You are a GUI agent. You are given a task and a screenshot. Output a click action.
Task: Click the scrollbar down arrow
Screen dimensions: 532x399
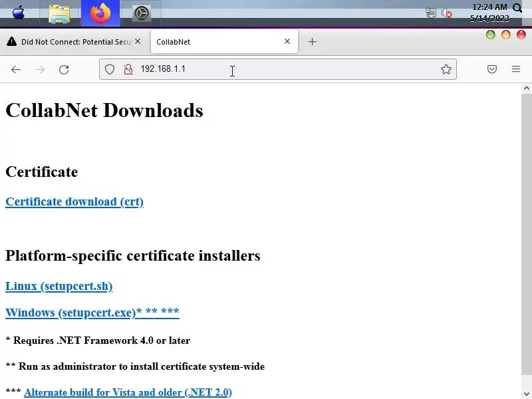527,394
